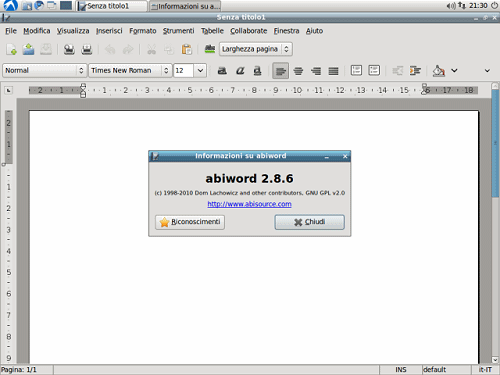Toggle underline text formatting

pos(257,71)
